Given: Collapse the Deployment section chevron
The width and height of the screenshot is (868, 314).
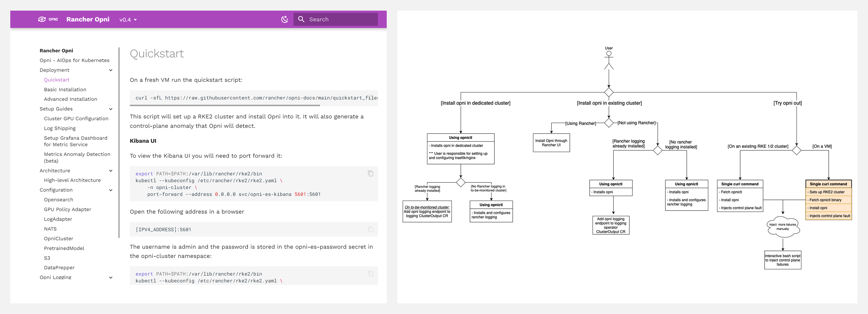Looking at the screenshot, I should 110,70.
